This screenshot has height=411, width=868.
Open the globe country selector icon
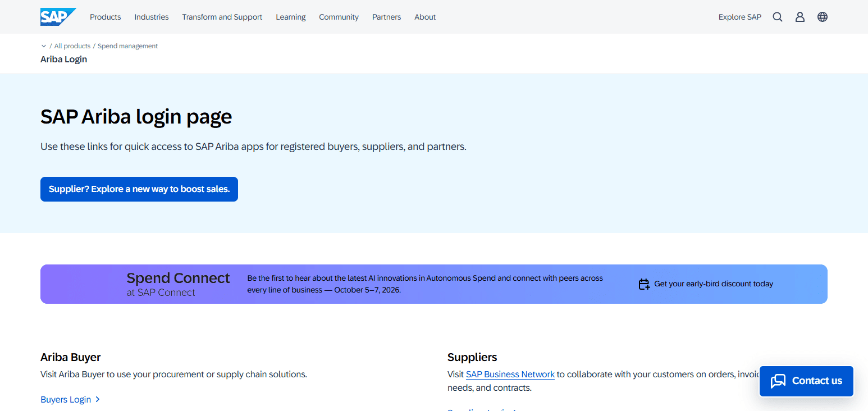point(823,17)
